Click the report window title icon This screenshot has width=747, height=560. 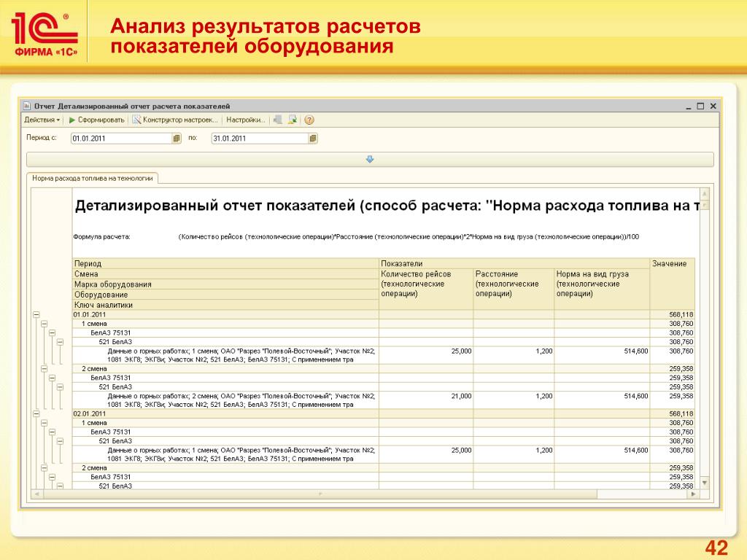(27, 106)
